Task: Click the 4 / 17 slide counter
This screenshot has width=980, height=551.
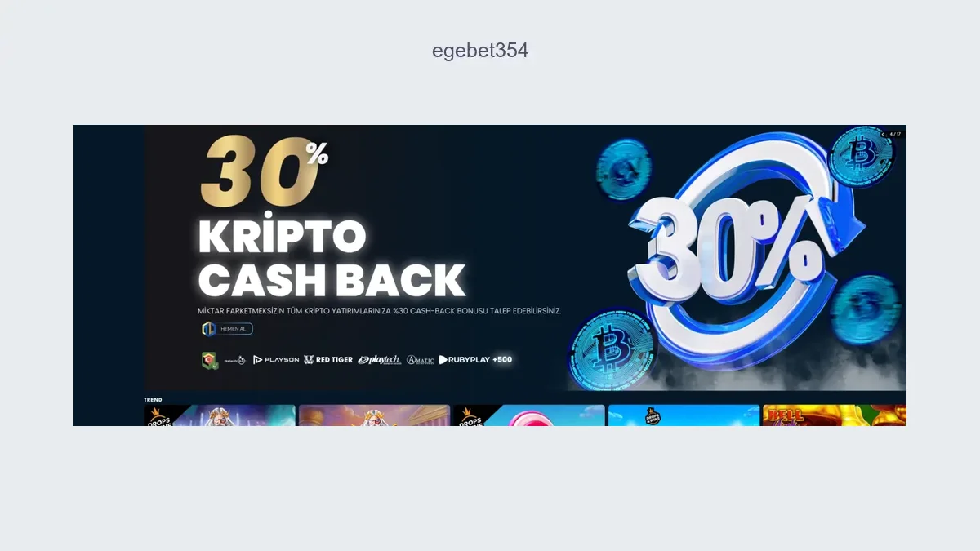Action: [895, 134]
